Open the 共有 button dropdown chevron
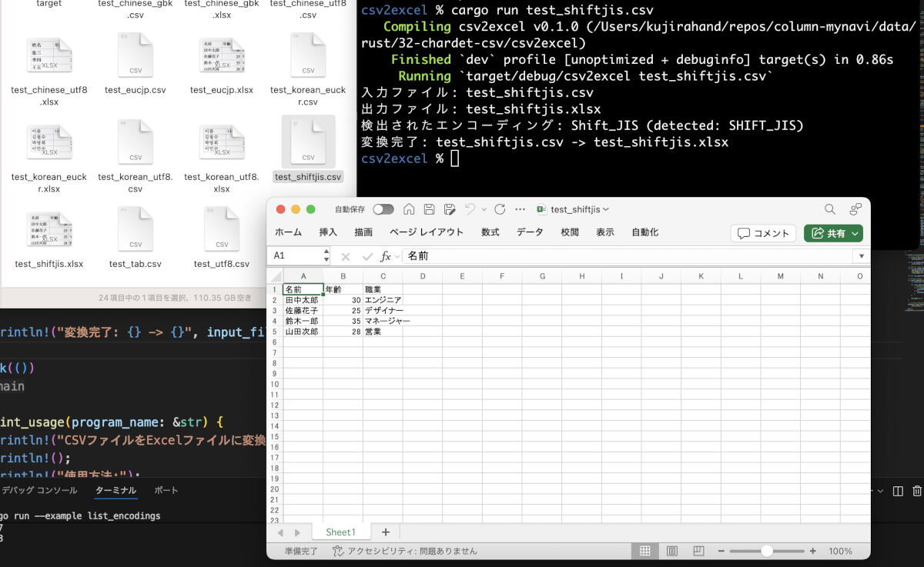924x567 pixels. click(855, 233)
